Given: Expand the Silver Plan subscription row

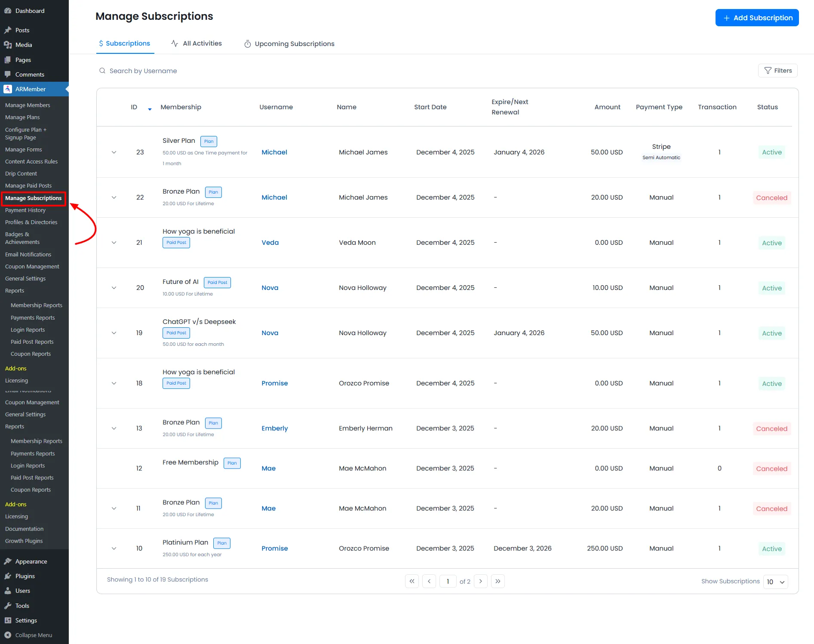Looking at the screenshot, I should click(114, 152).
